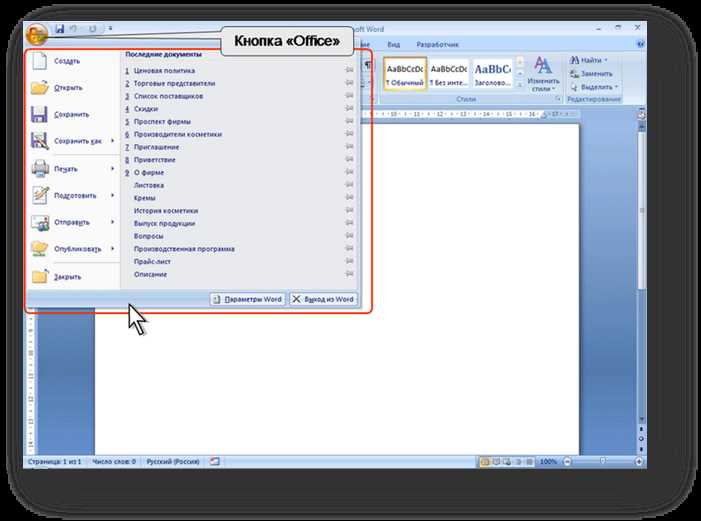Open recent document Скидки
Image resolution: width=701 pixels, height=521 pixels.
click(x=146, y=109)
